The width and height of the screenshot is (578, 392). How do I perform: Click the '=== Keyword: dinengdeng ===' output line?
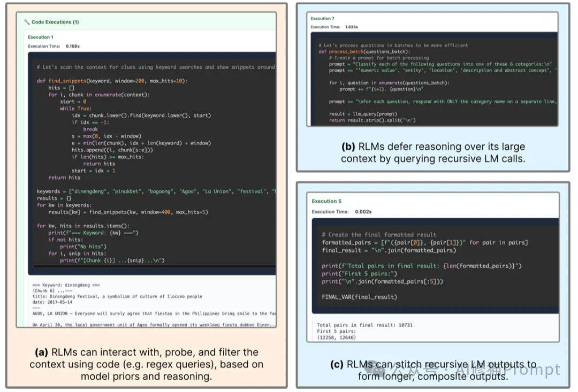click(x=66, y=286)
